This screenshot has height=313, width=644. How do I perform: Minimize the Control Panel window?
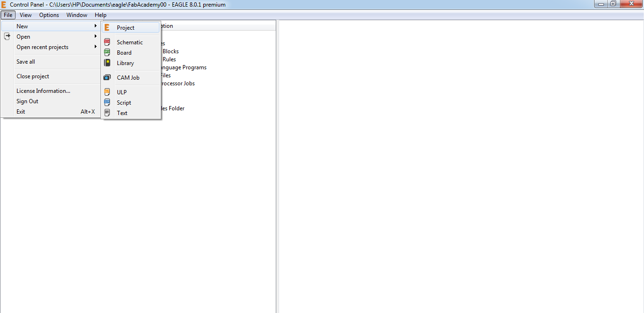click(x=601, y=4)
